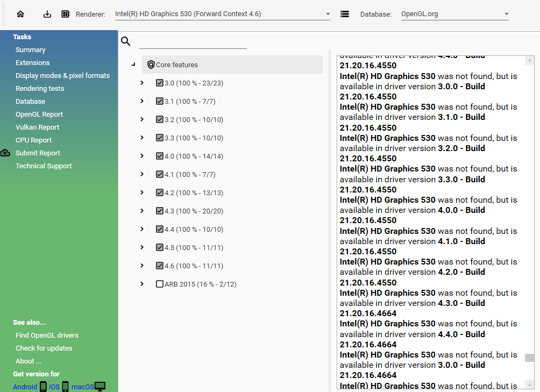Go to the home icon
The image size is (540, 392).
point(20,14)
